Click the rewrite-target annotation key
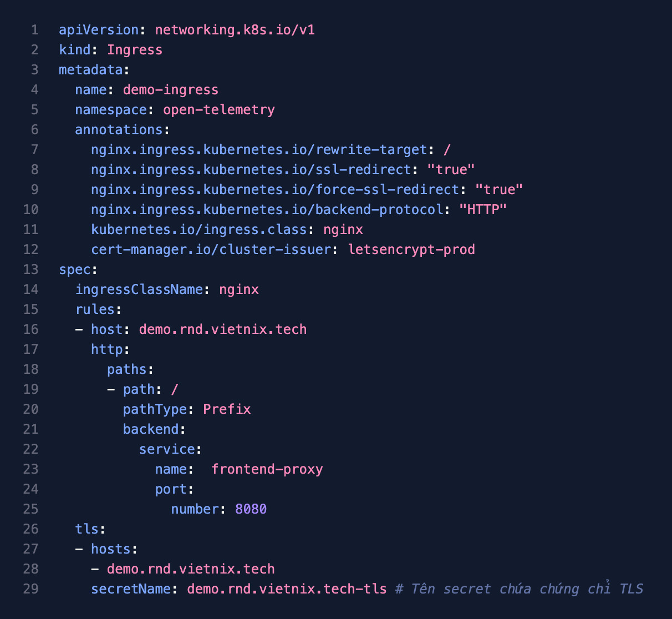Viewport: 672px width, 619px height. coord(259,150)
